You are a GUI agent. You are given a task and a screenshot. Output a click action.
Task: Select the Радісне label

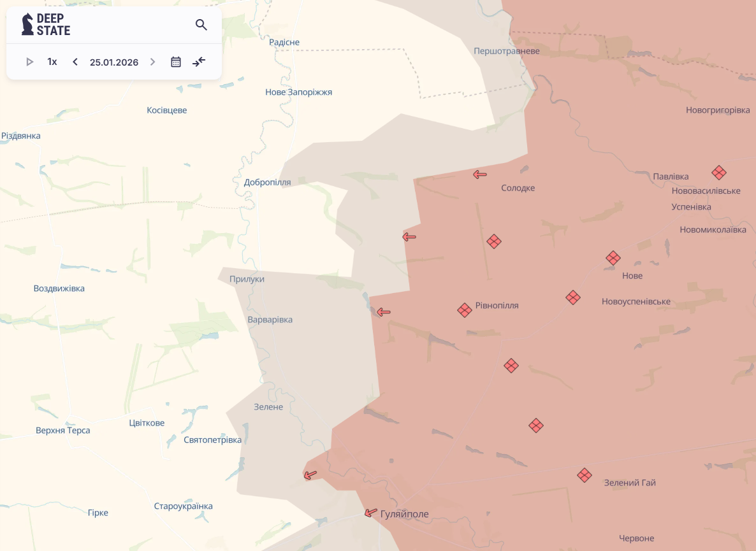click(284, 43)
